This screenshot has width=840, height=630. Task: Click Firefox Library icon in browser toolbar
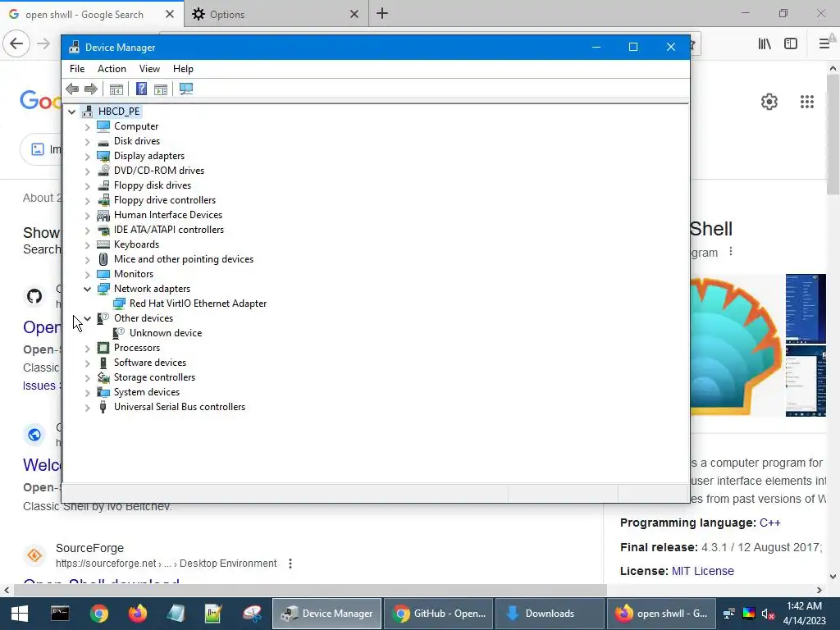[765, 44]
